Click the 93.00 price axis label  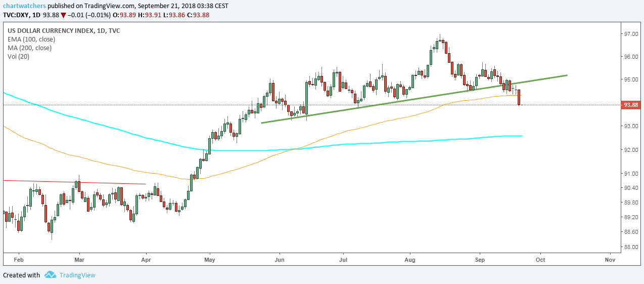(630, 126)
